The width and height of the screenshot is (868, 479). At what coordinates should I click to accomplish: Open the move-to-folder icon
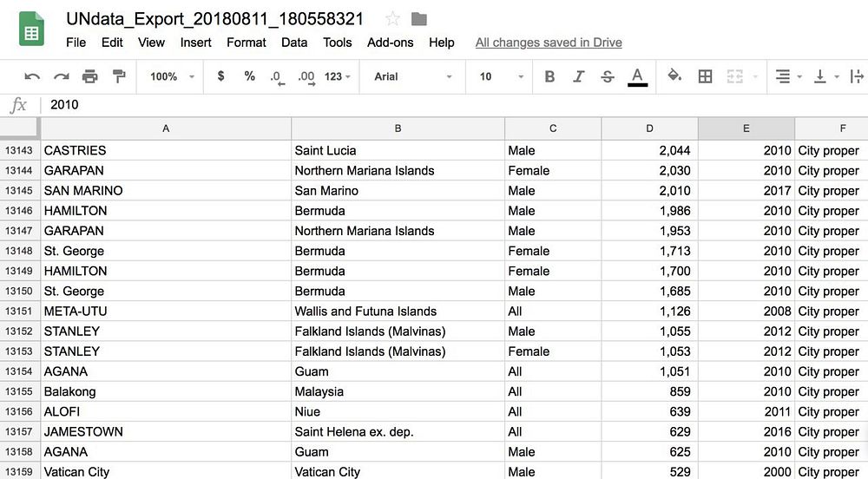coord(419,19)
